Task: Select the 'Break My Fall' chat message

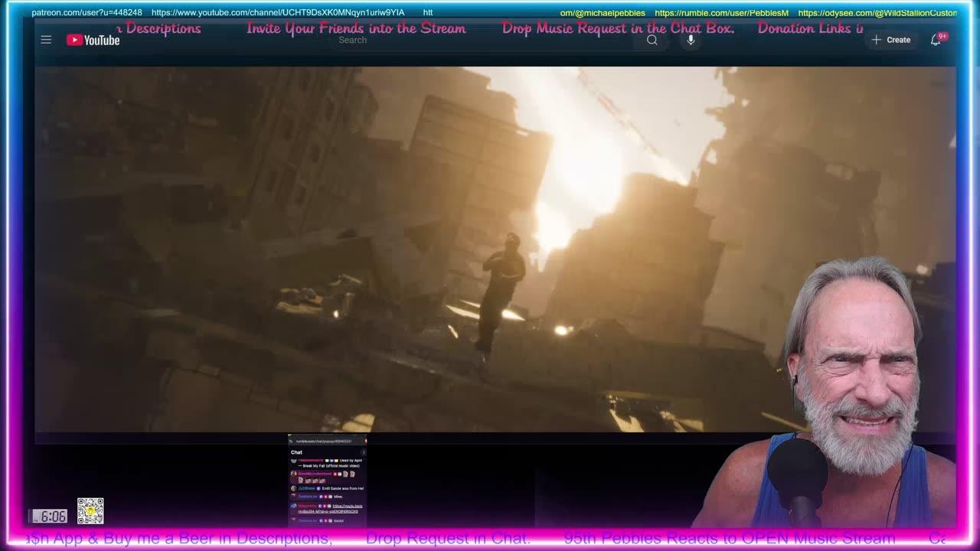Action: click(x=326, y=463)
